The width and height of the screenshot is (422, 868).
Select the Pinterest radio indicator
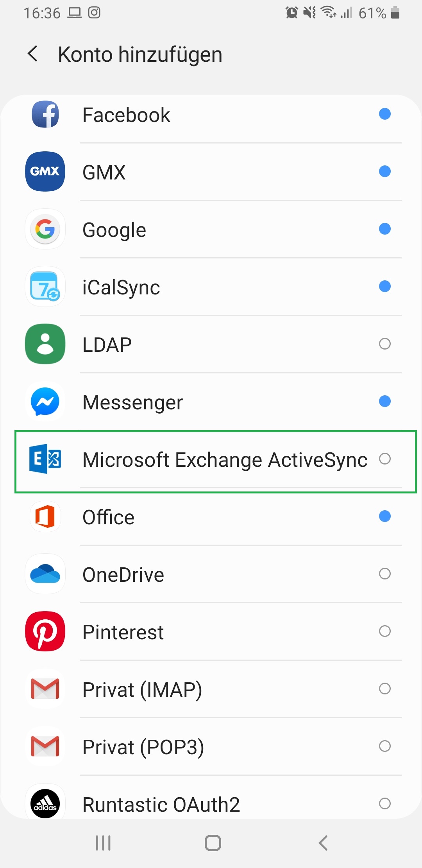click(x=385, y=631)
